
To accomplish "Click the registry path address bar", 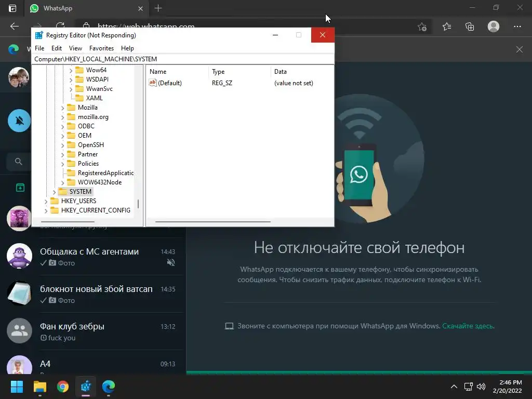I will tap(182, 59).
